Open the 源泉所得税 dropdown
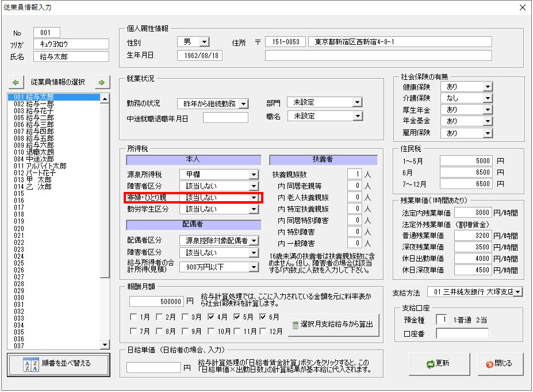The image size is (533, 392). click(254, 175)
